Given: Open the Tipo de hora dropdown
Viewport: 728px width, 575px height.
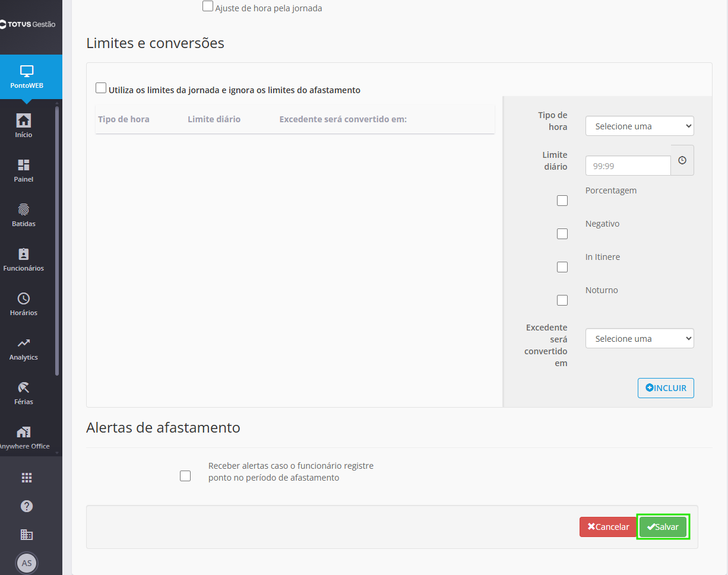Looking at the screenshot, I should point(640,126).
